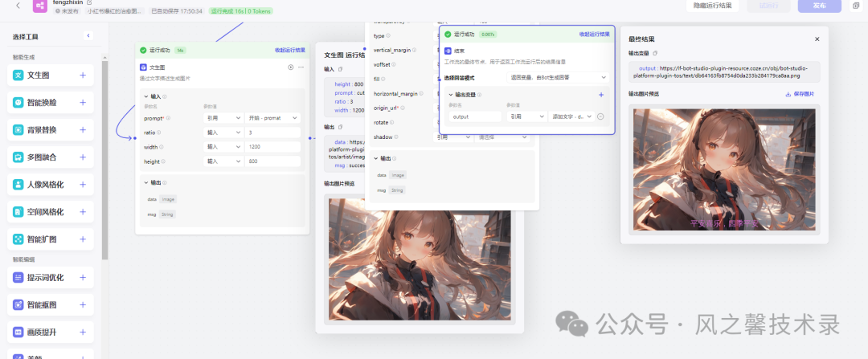Click the 未发布 status tag
Image resolution: width=868 pixels, height=359 pixels.
coord(67,11)
